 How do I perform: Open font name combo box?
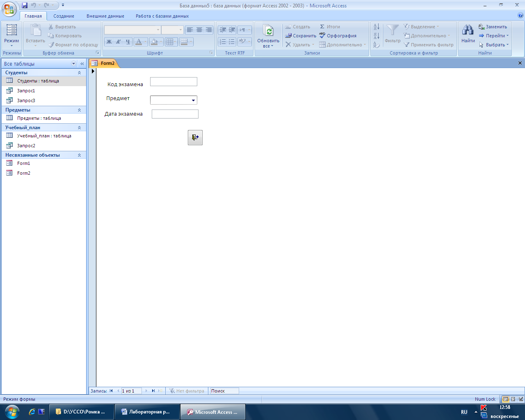pos(132,30)
